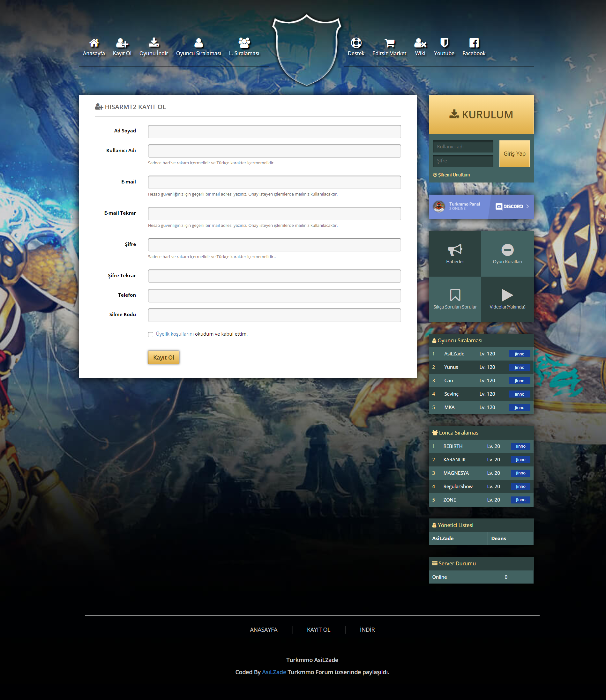606x700 pixels.
Task: Select guild KARANLIK in Lonca Sıralaması
Action: tap(454, 460)
